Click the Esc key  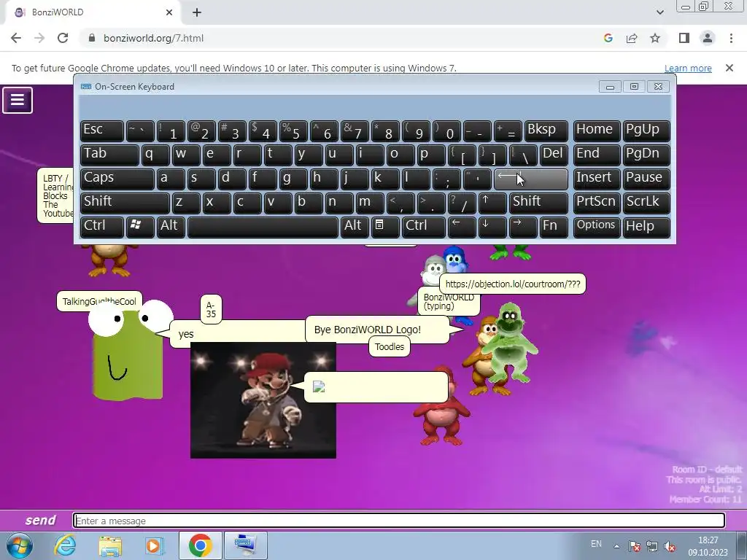[x=102, y=131]
